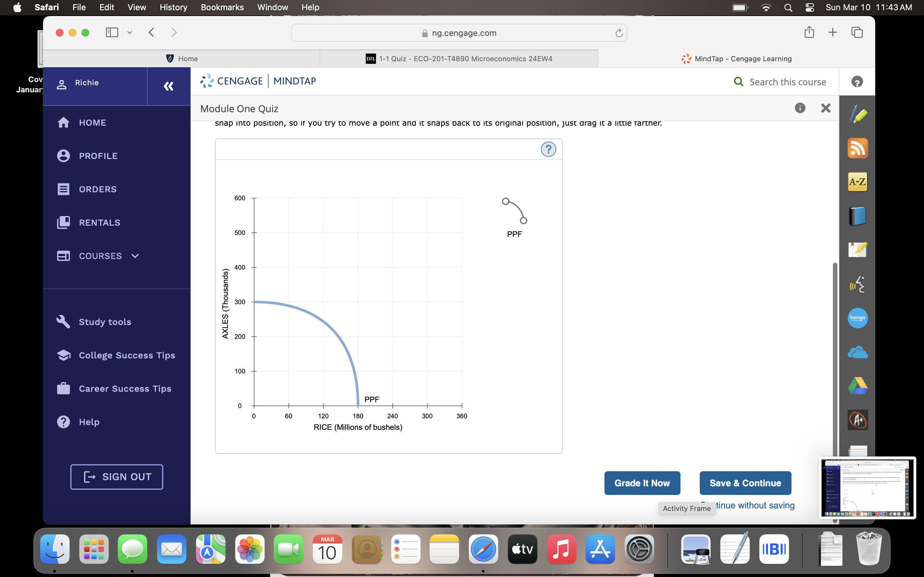This screenshot has width=924, height=577.
Task: Open the RSS activity feed panel
Action: 858,148
